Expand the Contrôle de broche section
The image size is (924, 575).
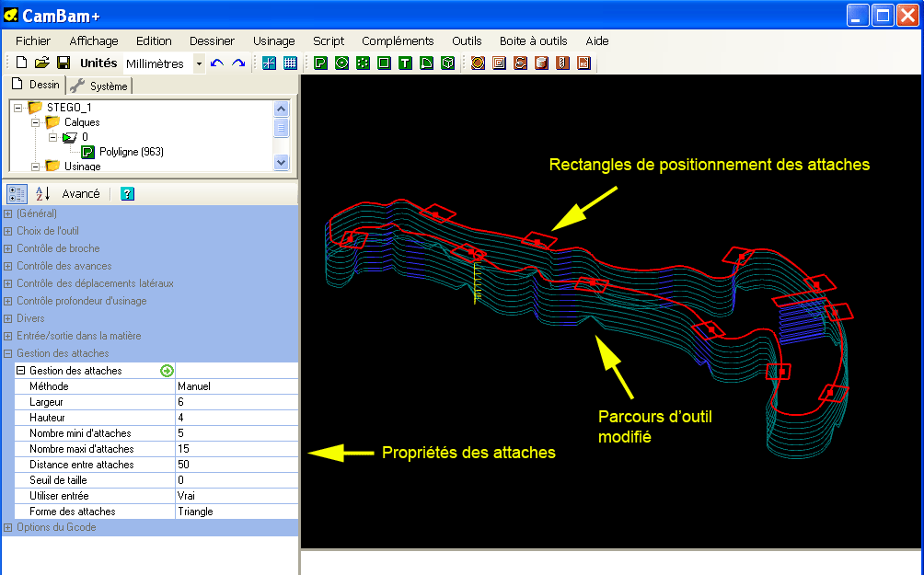click(x=8, y=248)
